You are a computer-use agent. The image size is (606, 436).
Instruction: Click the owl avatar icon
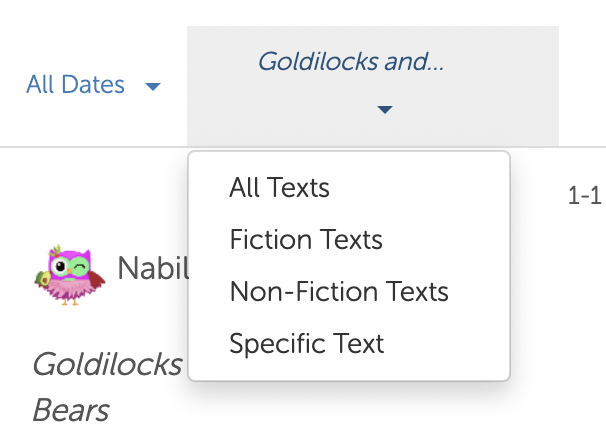pos(70,275)
